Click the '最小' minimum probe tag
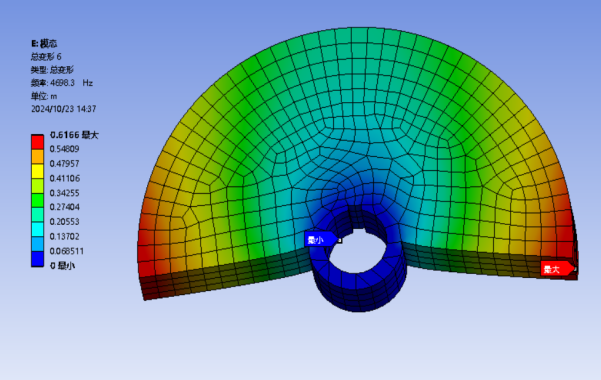Image resolution: width=601 pixels, height=380 pixels. (321, 240)
